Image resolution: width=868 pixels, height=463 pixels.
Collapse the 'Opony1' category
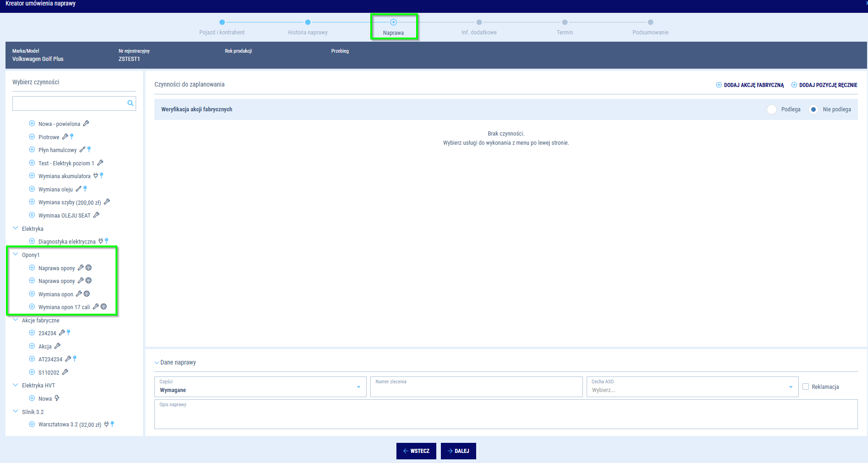coord(16,255)
